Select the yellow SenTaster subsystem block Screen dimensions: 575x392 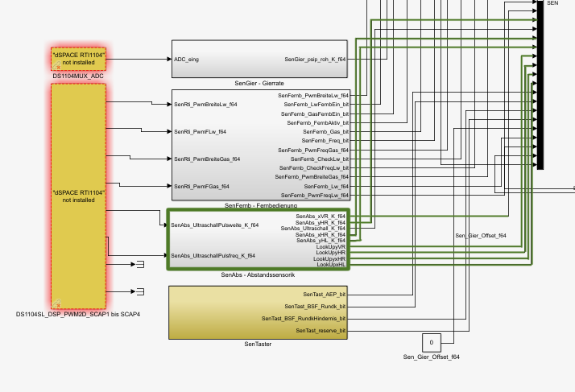(x=258, y=312)
